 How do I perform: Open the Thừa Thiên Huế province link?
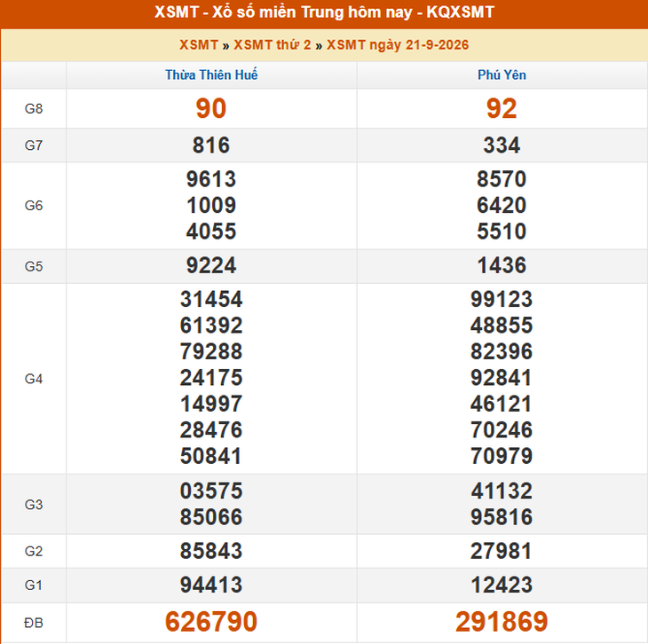tap(211, 75)
